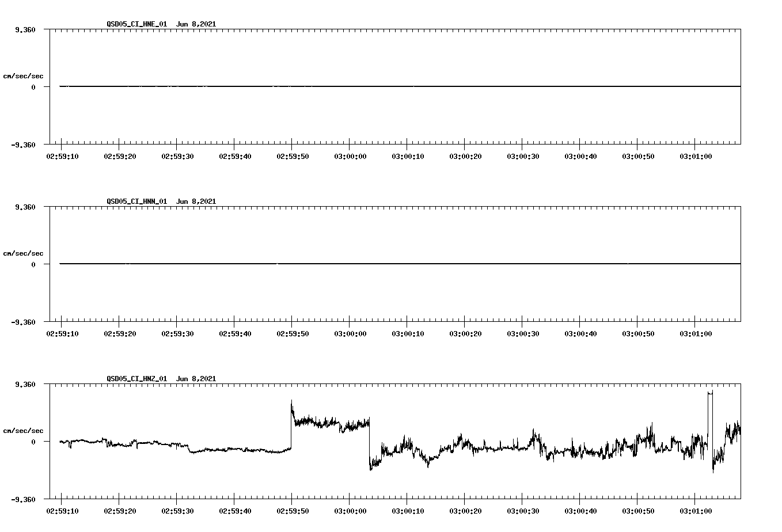
Task: Pick the 02:59:40 time label under HNN plot
Action: pos(235,333)
